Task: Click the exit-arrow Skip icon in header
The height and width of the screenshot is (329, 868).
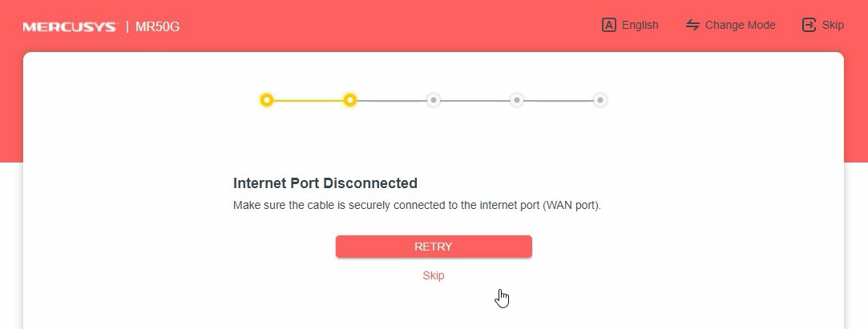Action: 809,25
